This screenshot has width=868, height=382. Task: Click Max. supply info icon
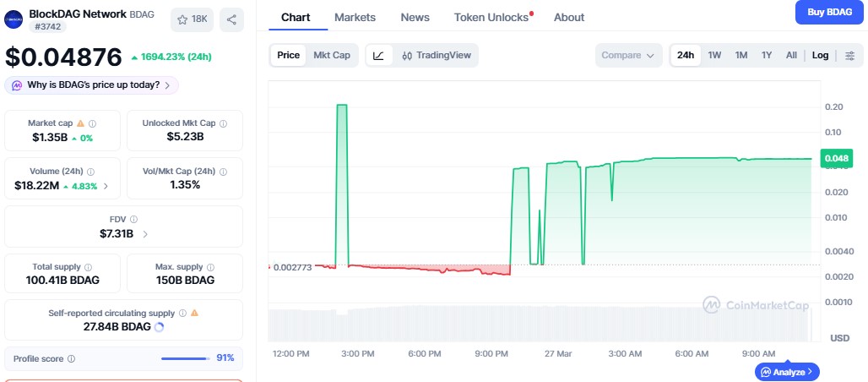pos(211,267)
